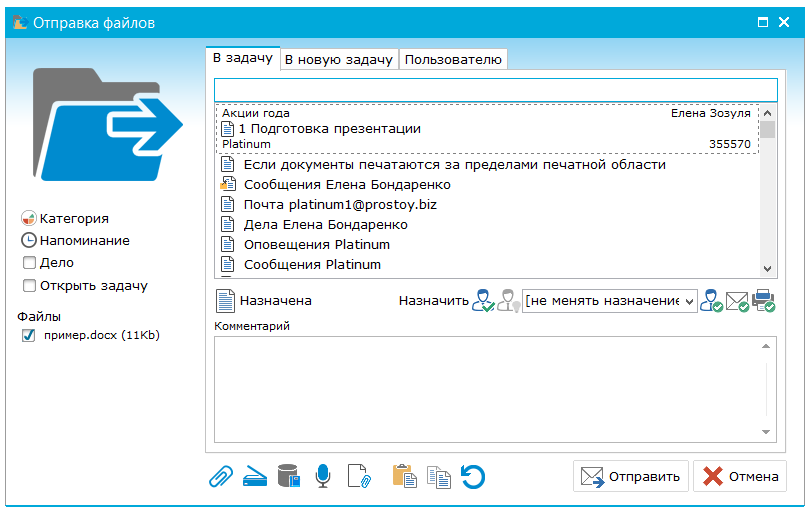Select 'Дела Елена Бондаренко' list item
This screenshot has width=810, height=514.
[487, 225]
